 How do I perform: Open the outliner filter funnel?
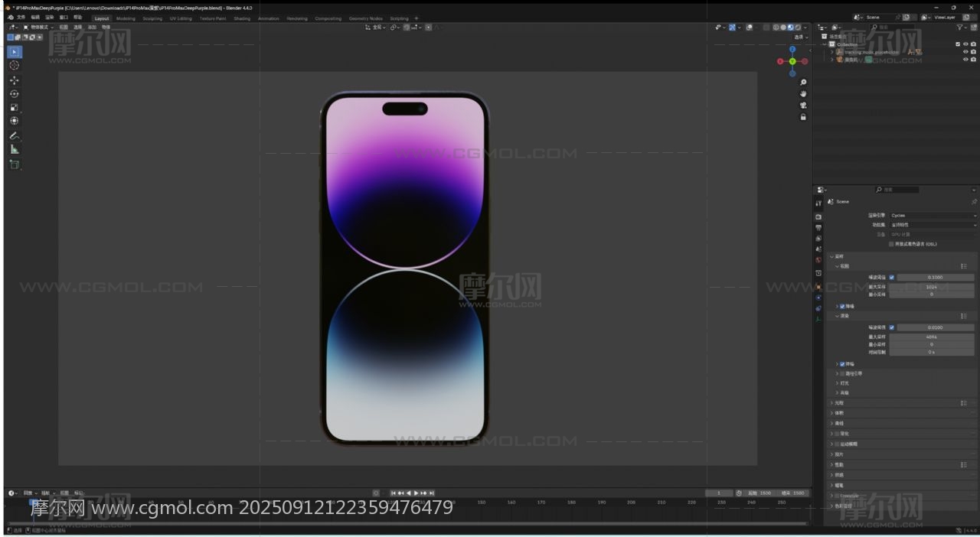click(960, 28)
